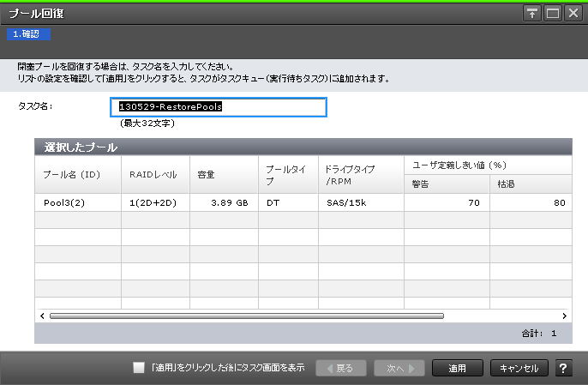Screen dimensions: 588x385
Task: Pin the プール回復 dialog window
Action: [532, 14]
